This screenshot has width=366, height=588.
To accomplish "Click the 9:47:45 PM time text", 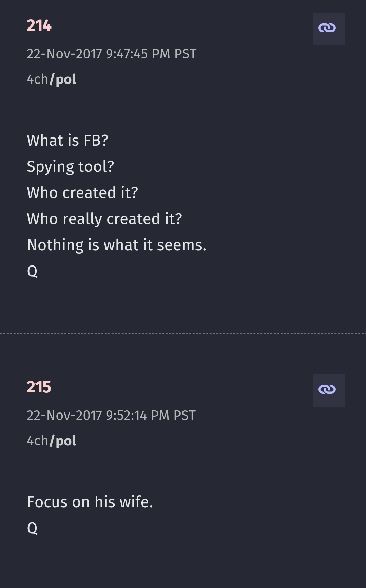I will pos(138,54).
